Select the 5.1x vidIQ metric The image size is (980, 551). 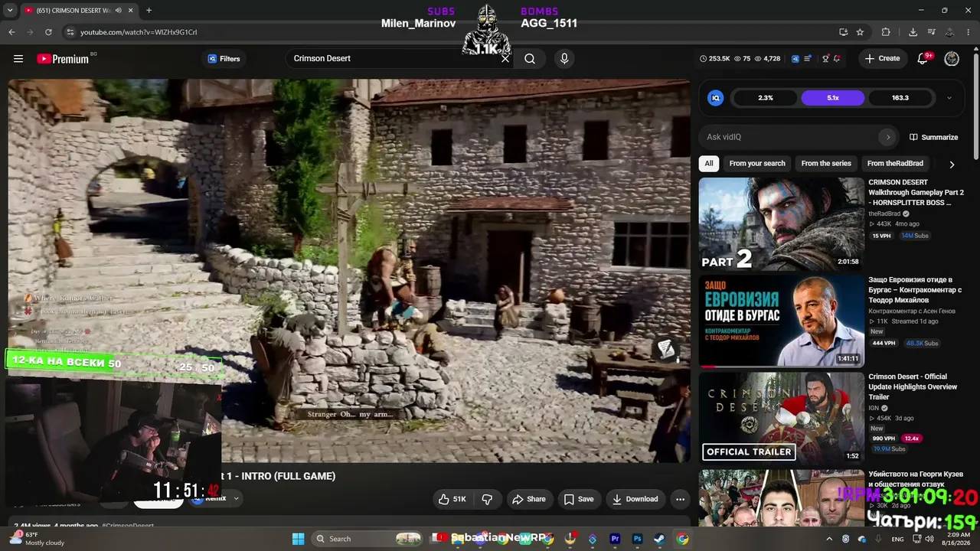833,98
